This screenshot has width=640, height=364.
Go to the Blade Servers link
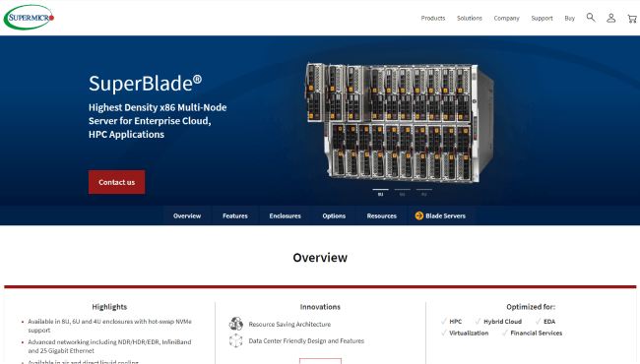[x=440, y=215]
